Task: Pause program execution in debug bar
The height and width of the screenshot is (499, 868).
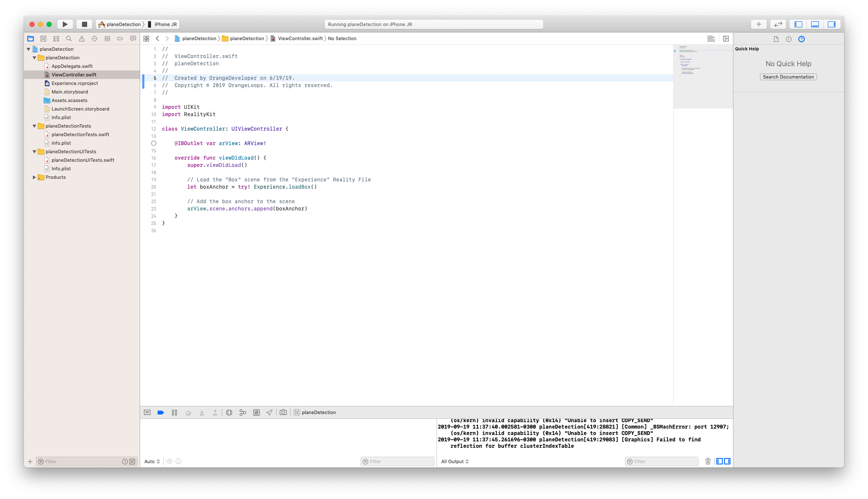Action: coord(174,412)
